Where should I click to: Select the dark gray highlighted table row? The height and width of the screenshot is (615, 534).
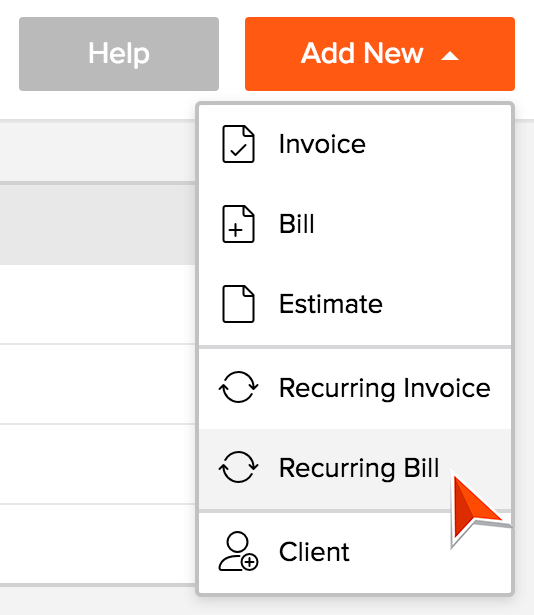[98, 224]
